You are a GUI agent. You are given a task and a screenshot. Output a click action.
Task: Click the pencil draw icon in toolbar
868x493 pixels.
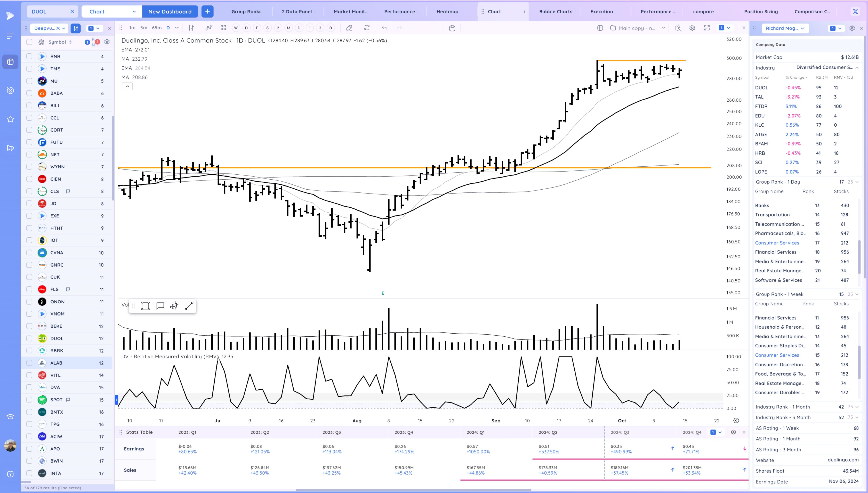point(349,28)
